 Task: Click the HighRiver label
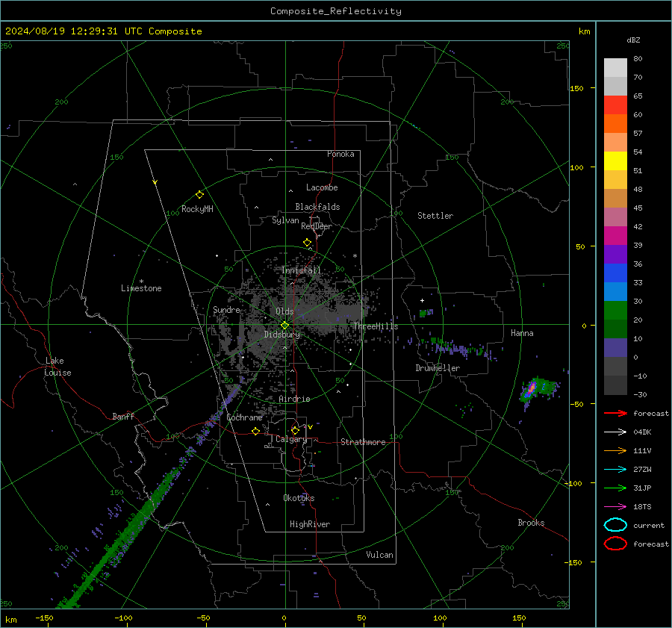[310, 524]
